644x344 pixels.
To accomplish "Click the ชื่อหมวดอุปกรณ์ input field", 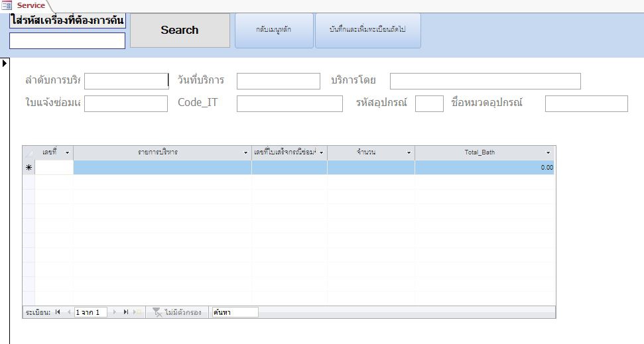I will [x=586, y=103].
